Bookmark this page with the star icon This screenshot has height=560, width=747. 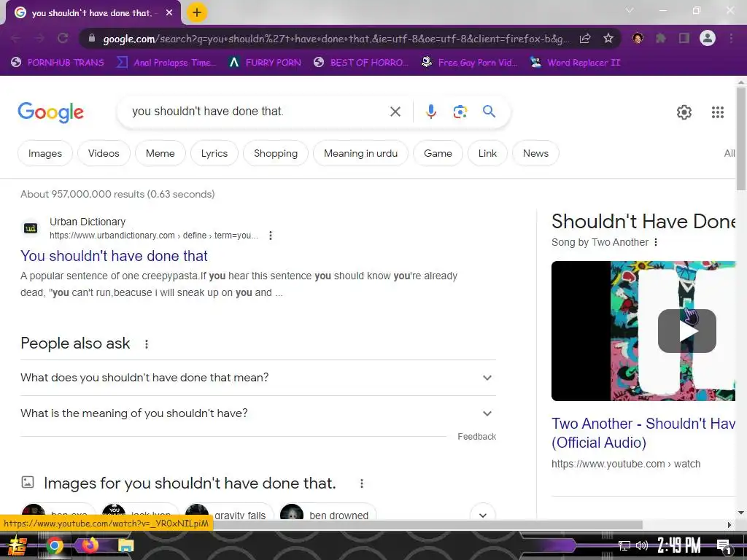coord(608,38)
